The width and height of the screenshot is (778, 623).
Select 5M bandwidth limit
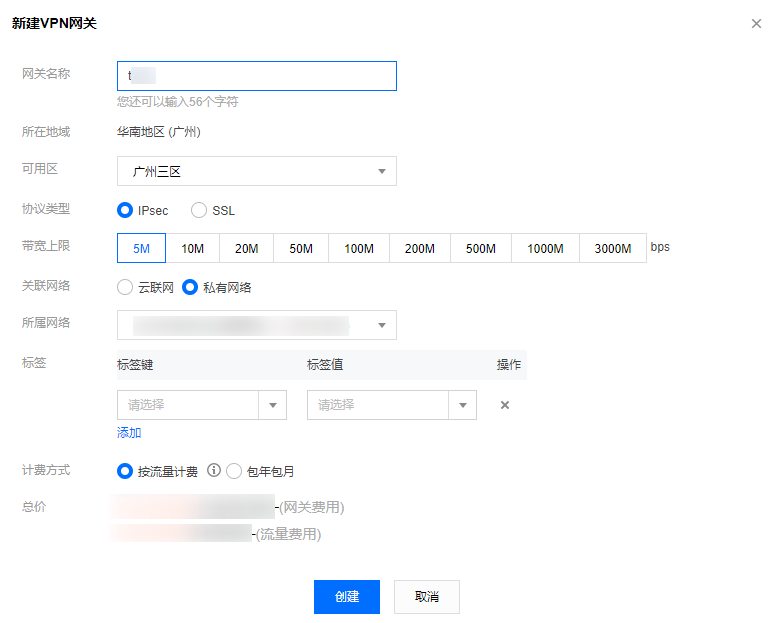(141, 248)
